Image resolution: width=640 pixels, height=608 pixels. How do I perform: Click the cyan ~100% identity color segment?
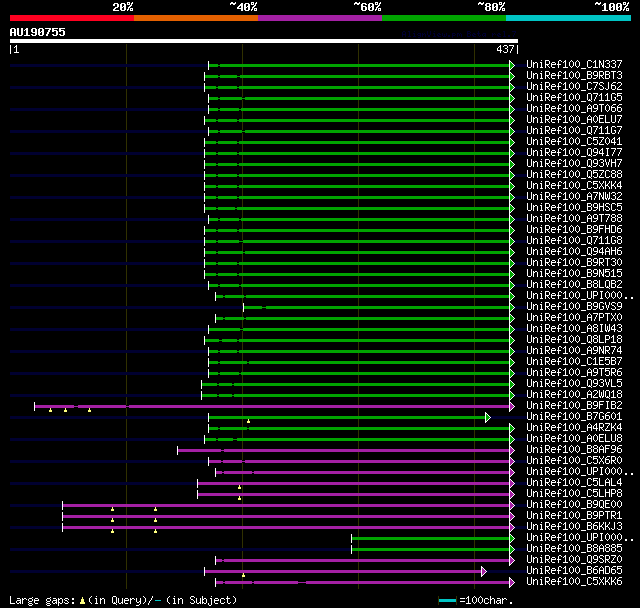click(x=568, y=18)
